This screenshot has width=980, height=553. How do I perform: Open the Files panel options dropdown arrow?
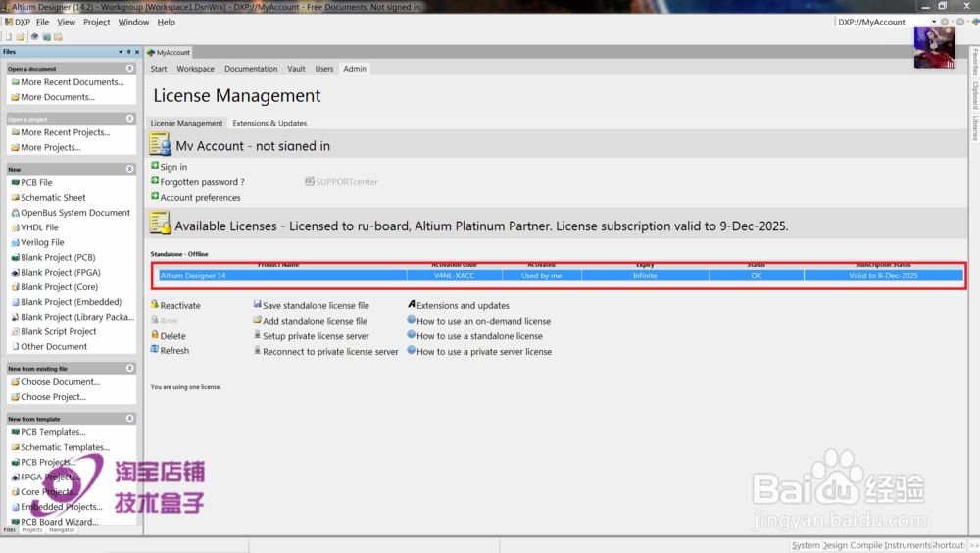(x=121, y=52)
